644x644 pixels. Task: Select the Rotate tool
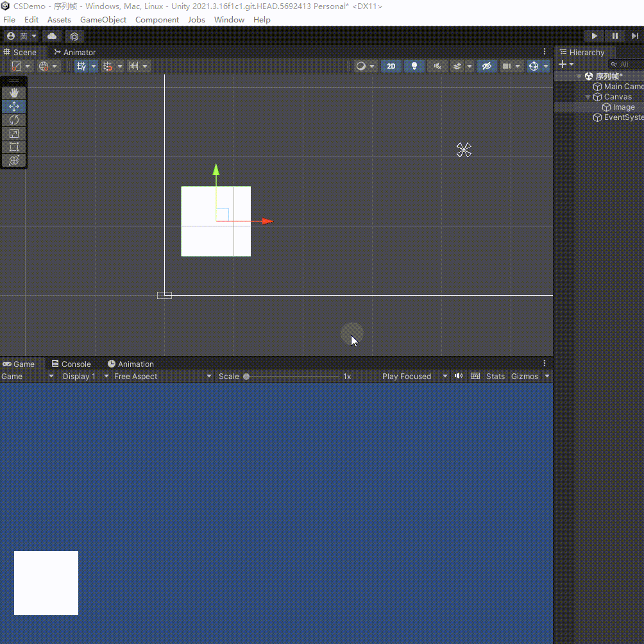tap(14, 120)
